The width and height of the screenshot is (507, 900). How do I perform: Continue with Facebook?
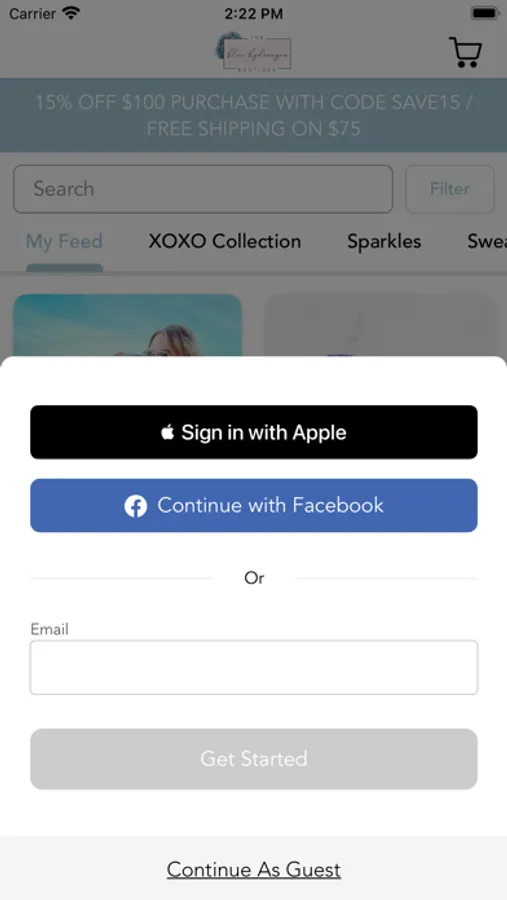coord(254,505)
